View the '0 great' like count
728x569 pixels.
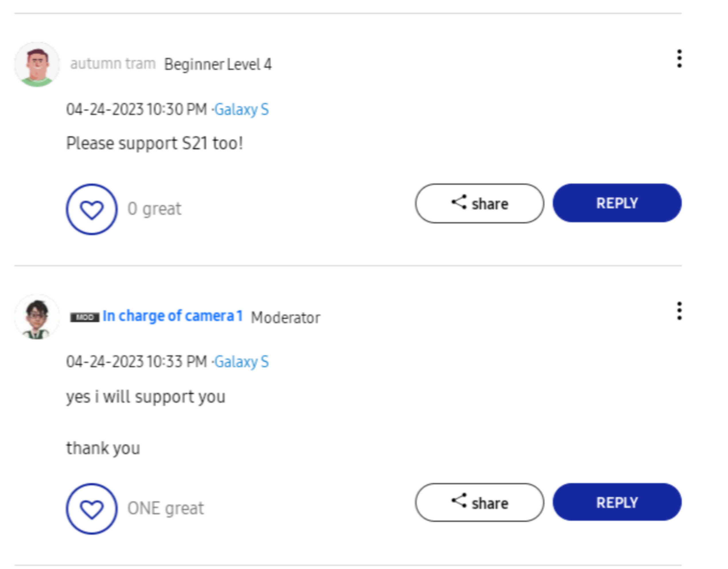154,209
